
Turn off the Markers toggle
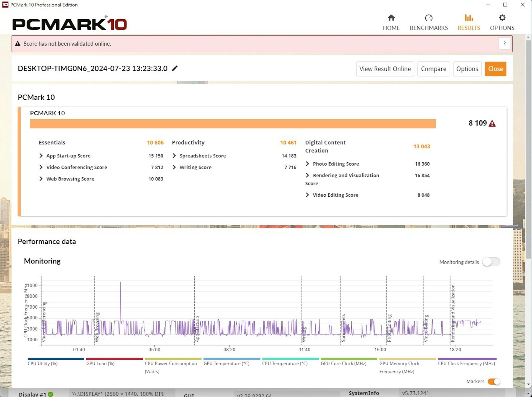494,381
